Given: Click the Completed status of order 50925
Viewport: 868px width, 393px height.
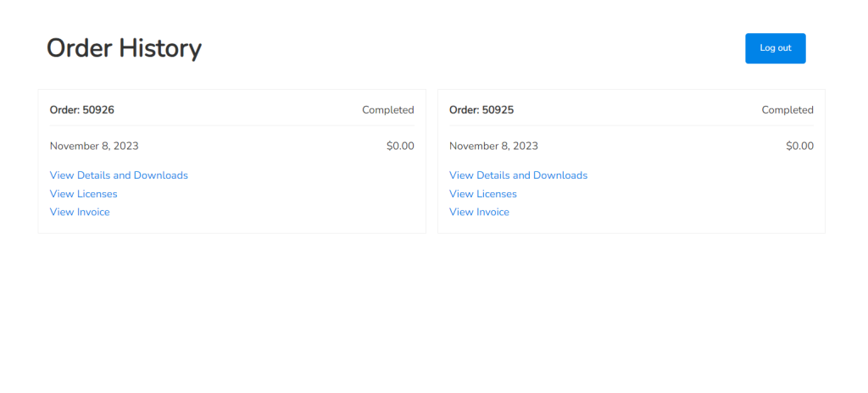Looking at the screenshot, I should point(787,110).
